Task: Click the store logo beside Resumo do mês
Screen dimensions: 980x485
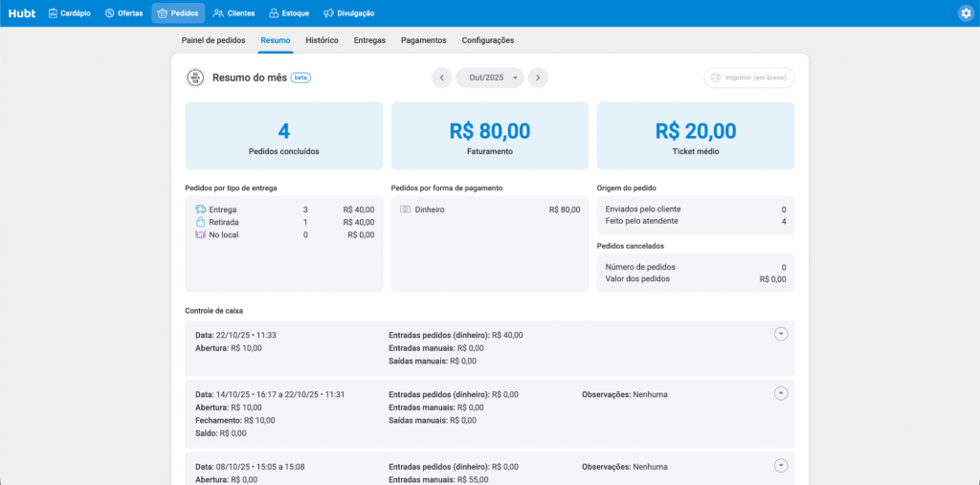Action: click(x=195, y=78)
